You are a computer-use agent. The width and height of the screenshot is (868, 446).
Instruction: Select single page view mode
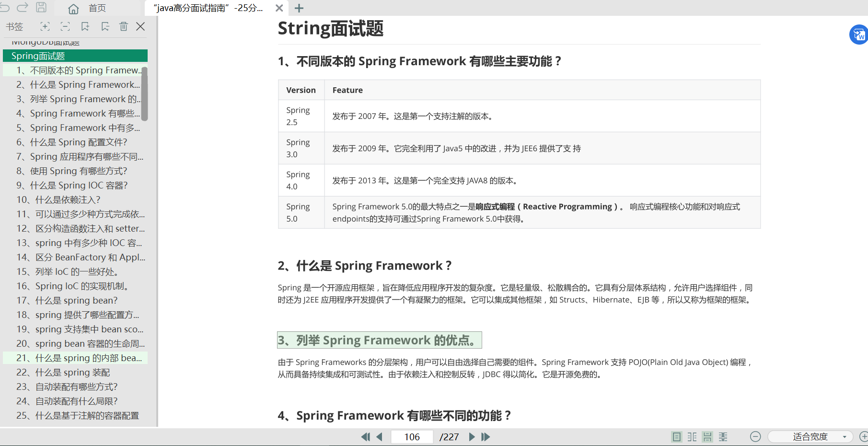676,437
